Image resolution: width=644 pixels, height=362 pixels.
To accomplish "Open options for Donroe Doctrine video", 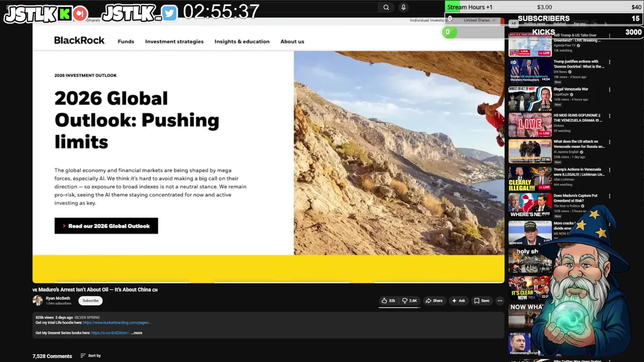I will (x=609, y=62).
